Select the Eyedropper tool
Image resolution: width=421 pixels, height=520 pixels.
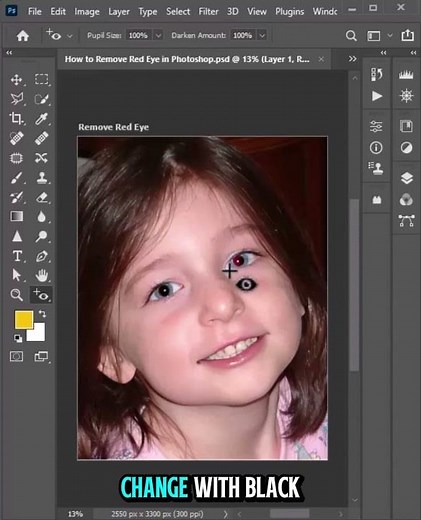(x=42, y=118)
